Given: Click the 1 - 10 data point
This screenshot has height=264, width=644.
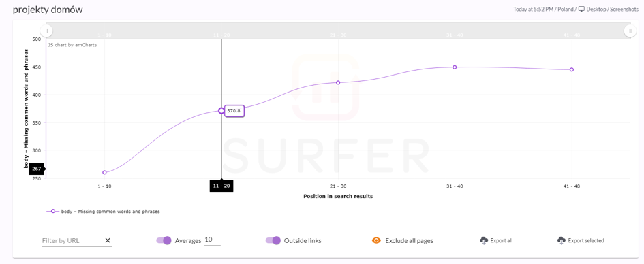Looking at the screenshot, I should tap(104, 173).
